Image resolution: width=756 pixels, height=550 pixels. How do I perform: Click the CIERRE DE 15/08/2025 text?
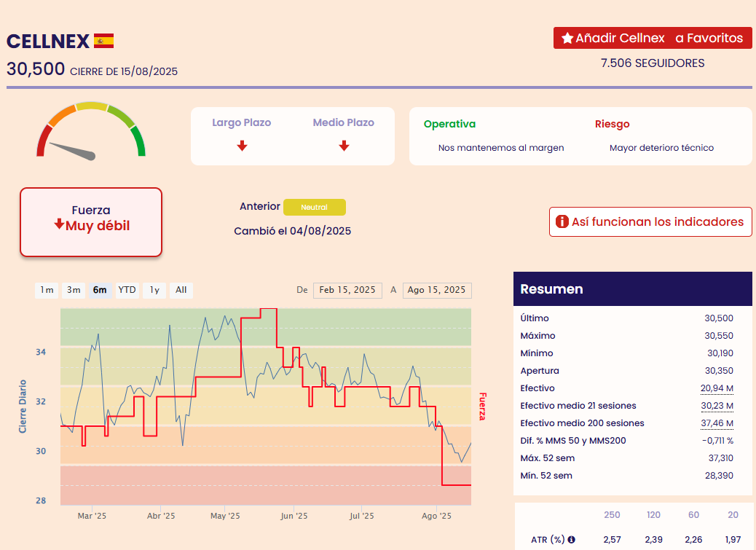(124, 71)
